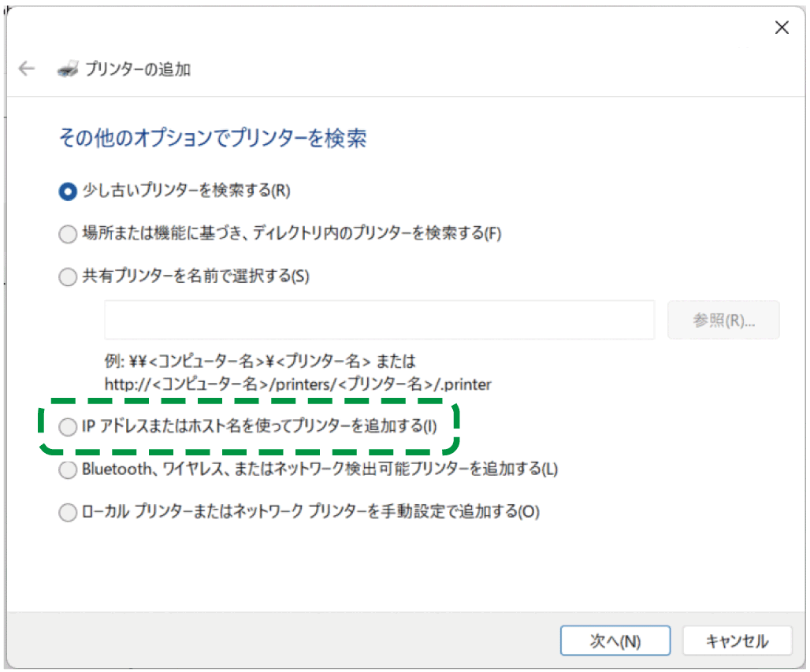The height and width of the screenshot is (672, 810).
Task: Pick the Bluetooth、ワイヤレス printer radio button
Action: pyautogui.click(x=69, y=470)
